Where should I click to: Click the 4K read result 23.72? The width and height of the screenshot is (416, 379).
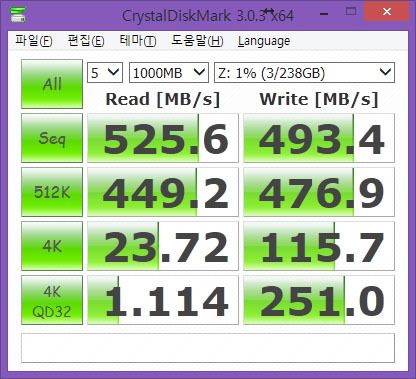[x=163, y=246]
